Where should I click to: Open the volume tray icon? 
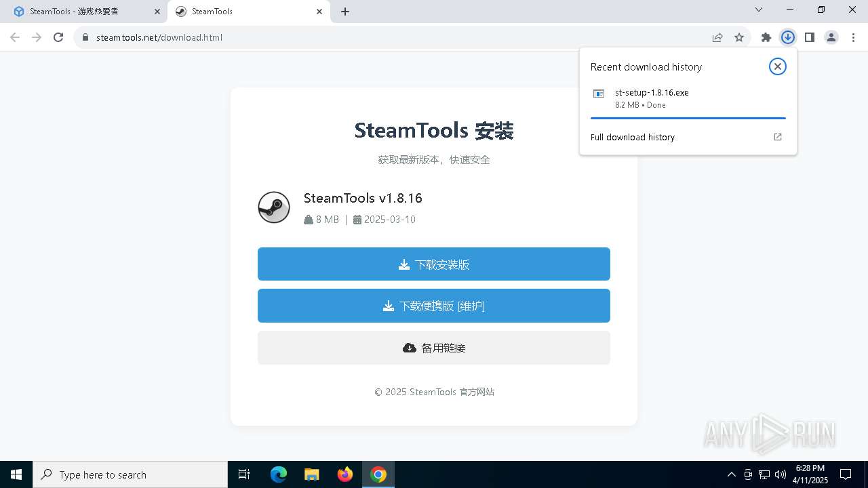click(781, 474)
